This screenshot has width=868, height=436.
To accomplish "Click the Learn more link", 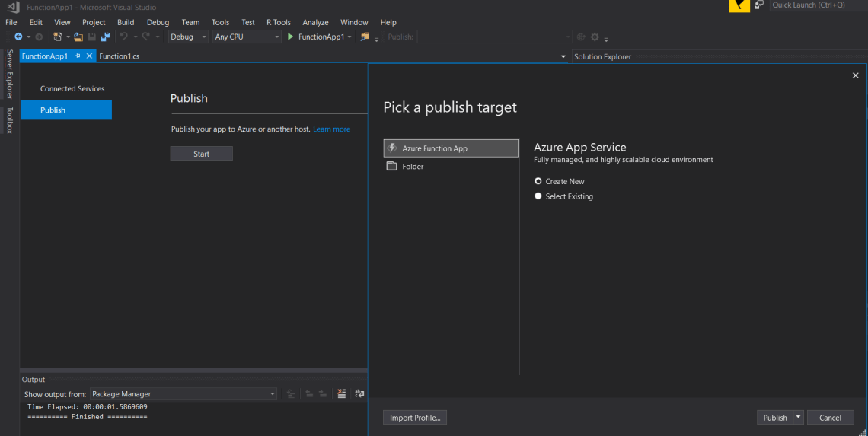I will click(331, 129).
